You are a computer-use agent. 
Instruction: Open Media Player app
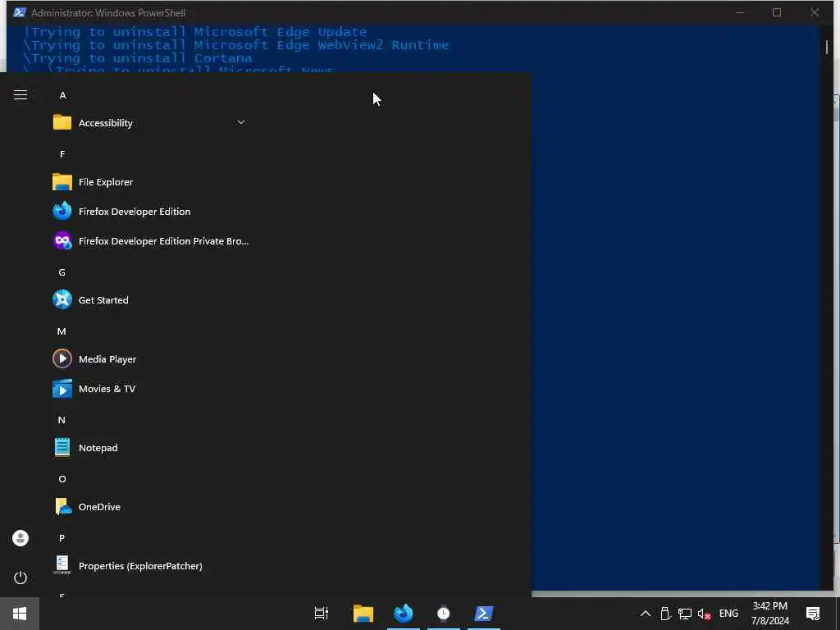point(149,359)
